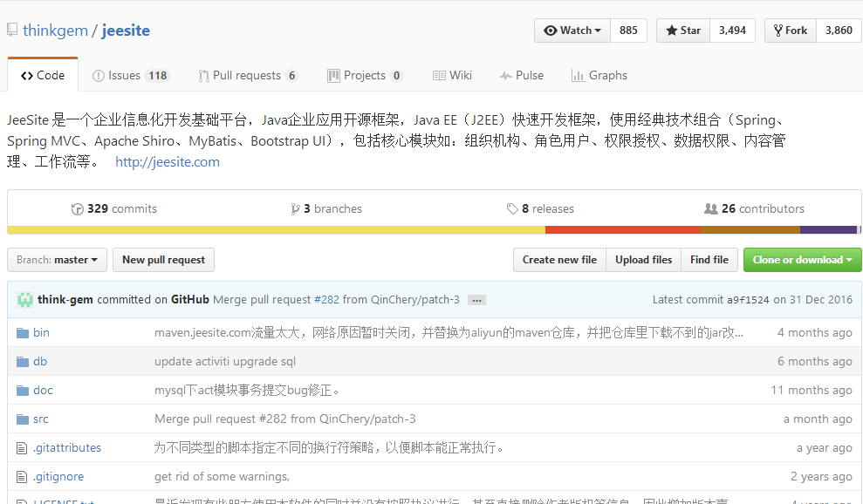The image size is (863, 504).
Task: Open the jeesite repository name link
Action: click(126, 31)
